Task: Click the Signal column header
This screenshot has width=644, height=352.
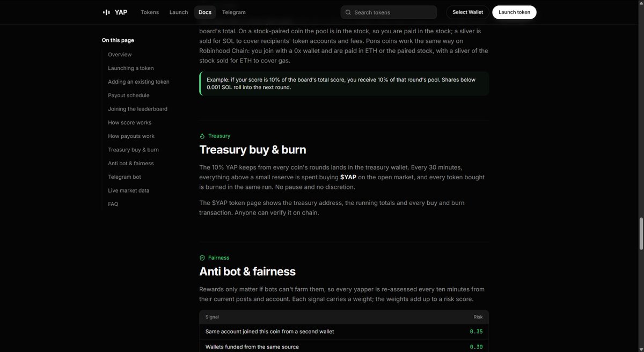Action: pyautogui.click(x=212, y=317)
